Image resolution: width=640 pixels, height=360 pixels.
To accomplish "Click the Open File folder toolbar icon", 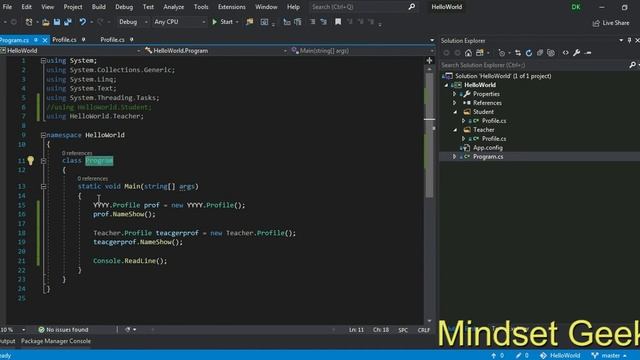I will [46, 22].
